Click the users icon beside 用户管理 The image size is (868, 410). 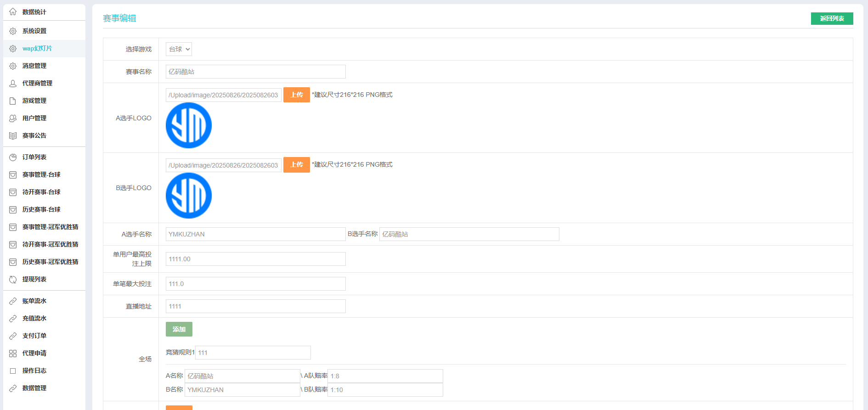[13, 118]
